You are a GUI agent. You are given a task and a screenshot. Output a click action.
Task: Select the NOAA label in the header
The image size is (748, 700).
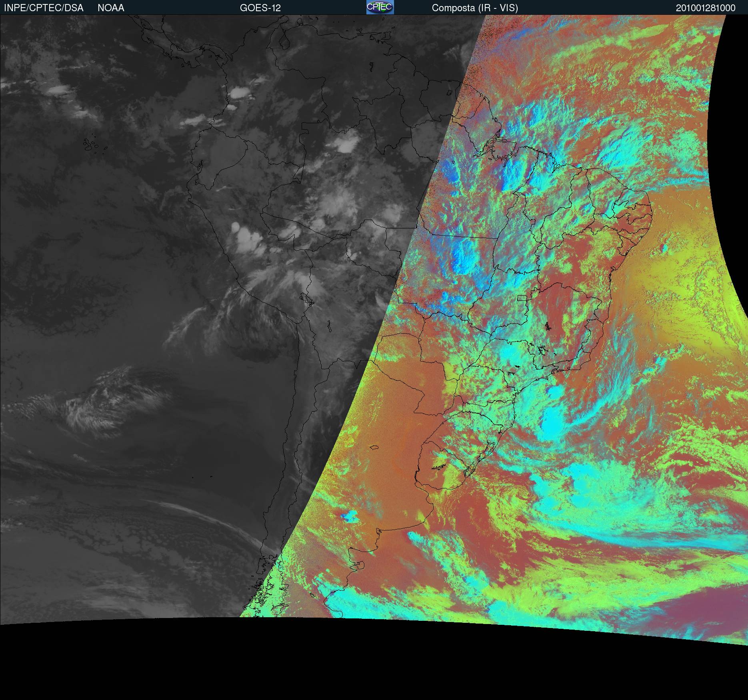click(111, 8)
